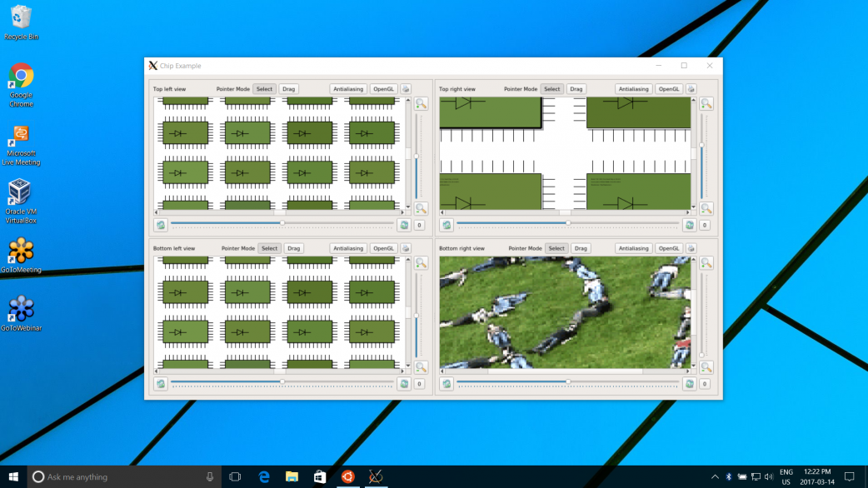This screenshot has height=488, width=868.
Task: Click zoom out icon in Bottom left view
Action: click(421, 367)
